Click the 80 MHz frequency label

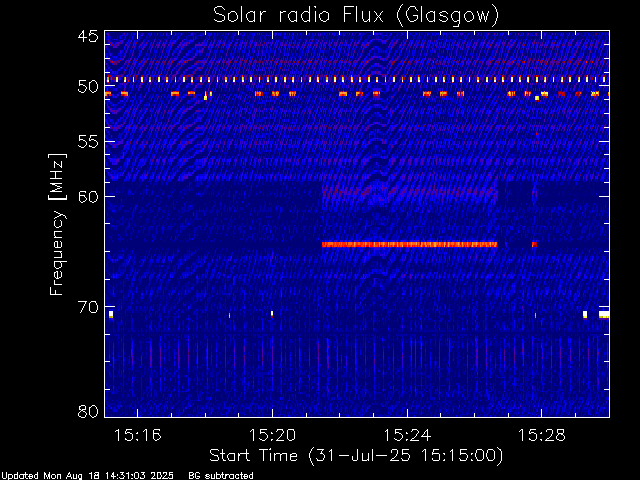click(88, 411)
